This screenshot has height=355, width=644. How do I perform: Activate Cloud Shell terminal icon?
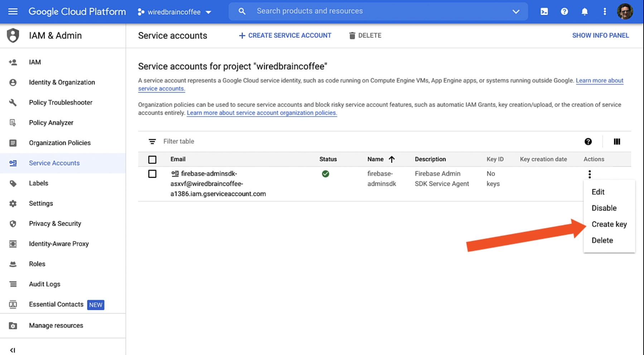click(x=544, y=11)
